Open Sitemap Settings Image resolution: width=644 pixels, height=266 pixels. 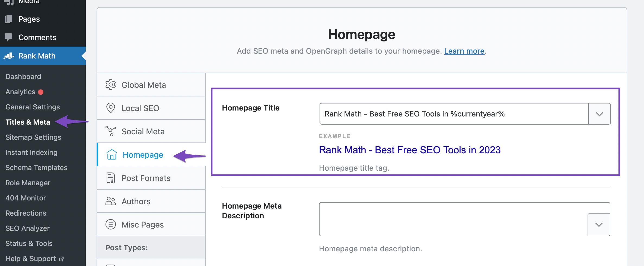(33, 137)
